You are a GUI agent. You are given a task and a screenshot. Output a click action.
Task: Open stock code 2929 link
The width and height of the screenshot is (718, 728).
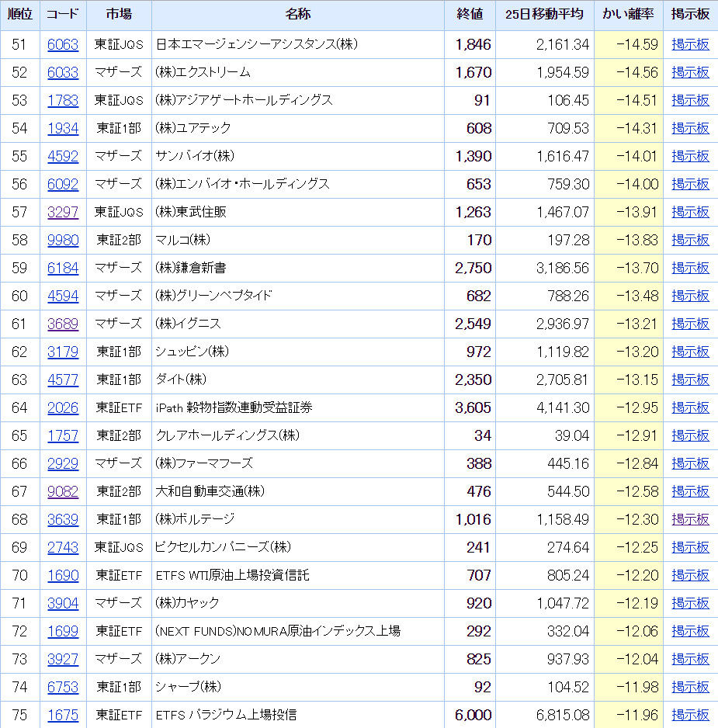point(63,463)
